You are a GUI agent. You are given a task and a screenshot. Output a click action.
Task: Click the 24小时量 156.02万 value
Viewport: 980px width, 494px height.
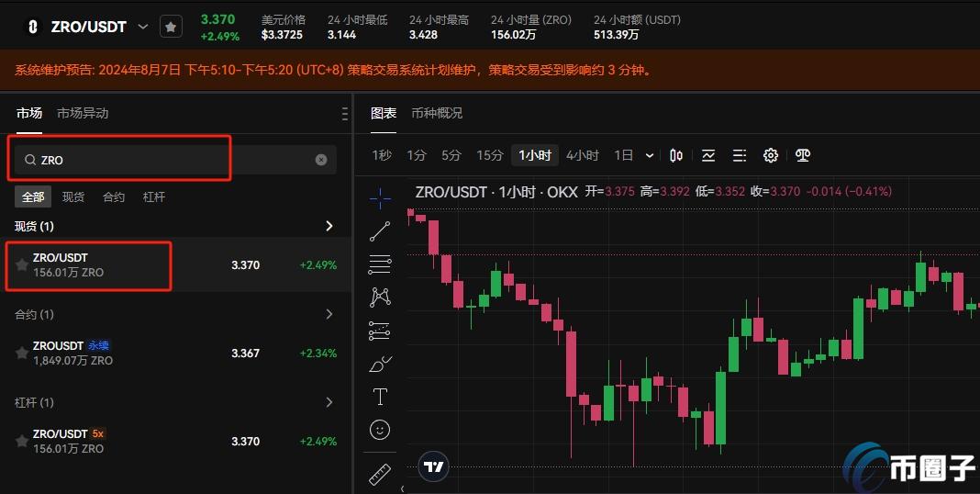pos(513,35)
